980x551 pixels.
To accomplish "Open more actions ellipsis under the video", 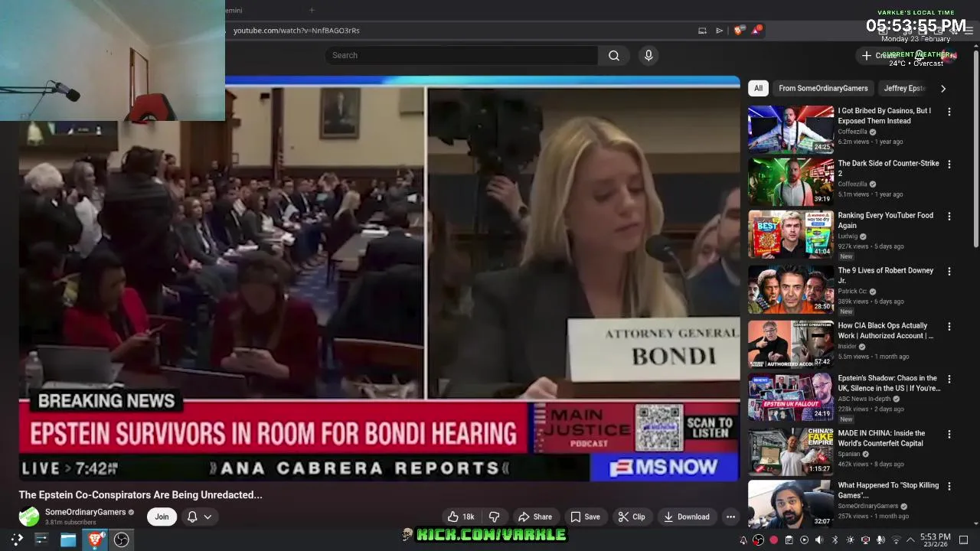I will click(730, 517).
